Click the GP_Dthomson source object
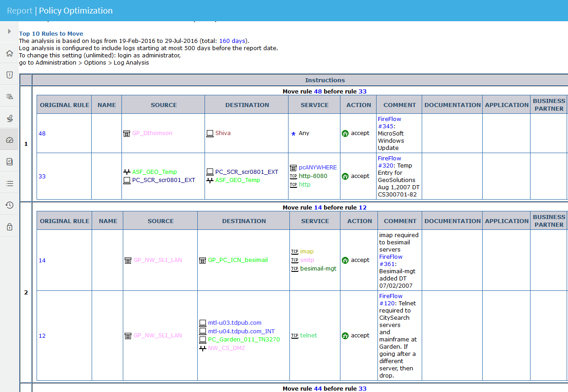Screen dimensions: 568x392 [152, 133]
